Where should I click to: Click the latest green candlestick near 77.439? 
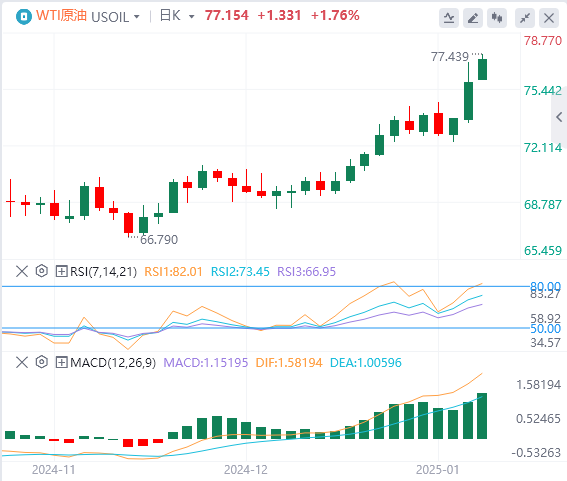pyautogui.click(x=482, y=69)
